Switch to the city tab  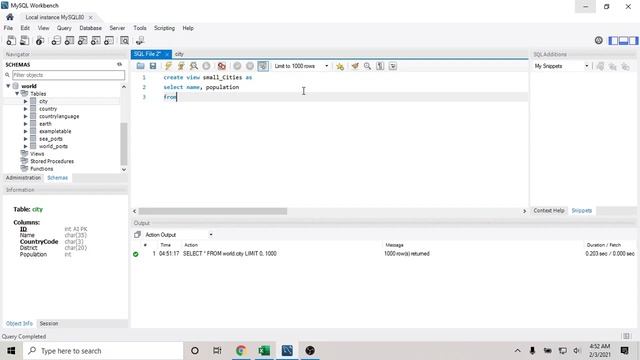(x=179, y=54)
